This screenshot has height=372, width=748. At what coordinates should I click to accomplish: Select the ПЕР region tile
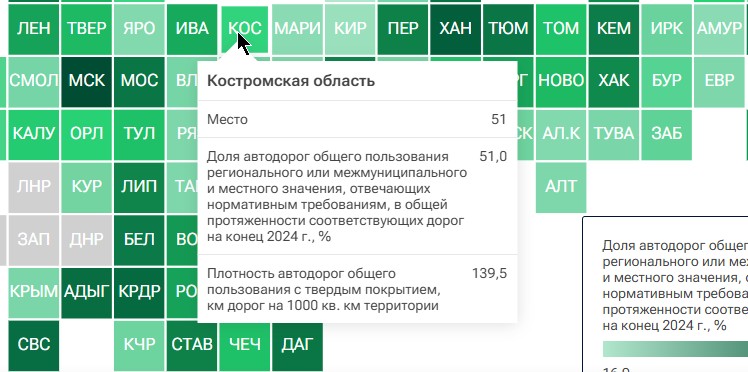click(x=403, y=29)
